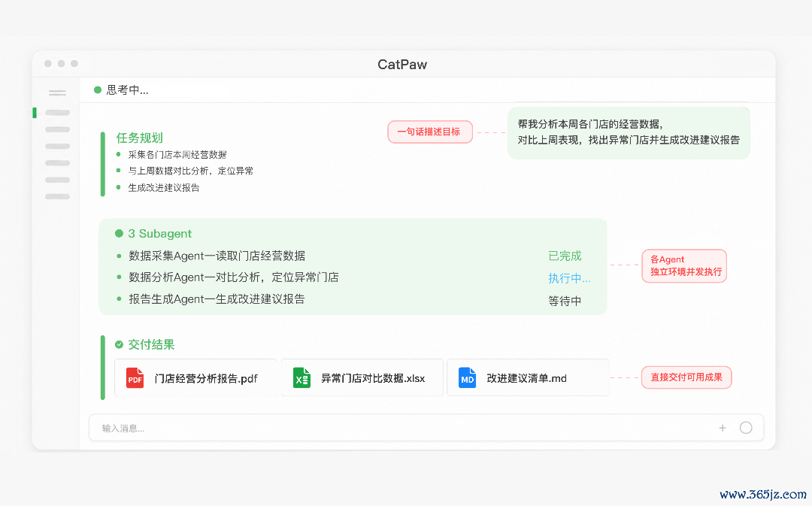Viewport: 812px width, 506px height.
Task: Click the 已完成 status text
Action: (565, 256)
